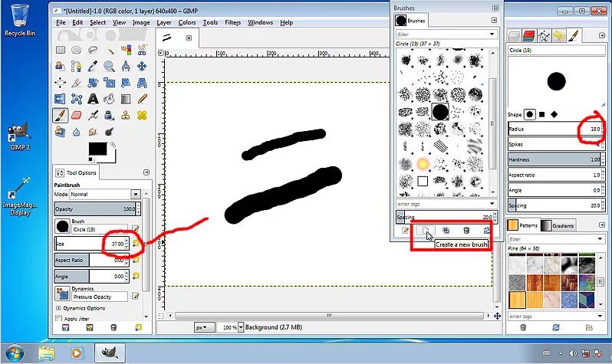
Task: Click the Hardness slider in brush editor
Action: pos(556,159)
